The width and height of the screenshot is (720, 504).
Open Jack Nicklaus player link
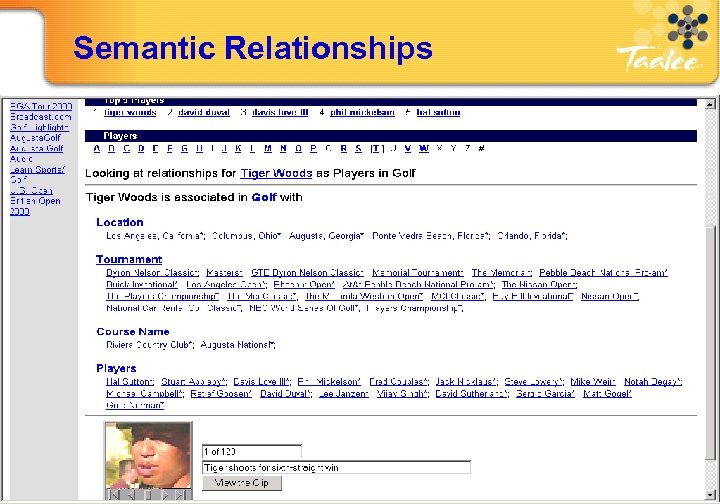tap(466, 382)
